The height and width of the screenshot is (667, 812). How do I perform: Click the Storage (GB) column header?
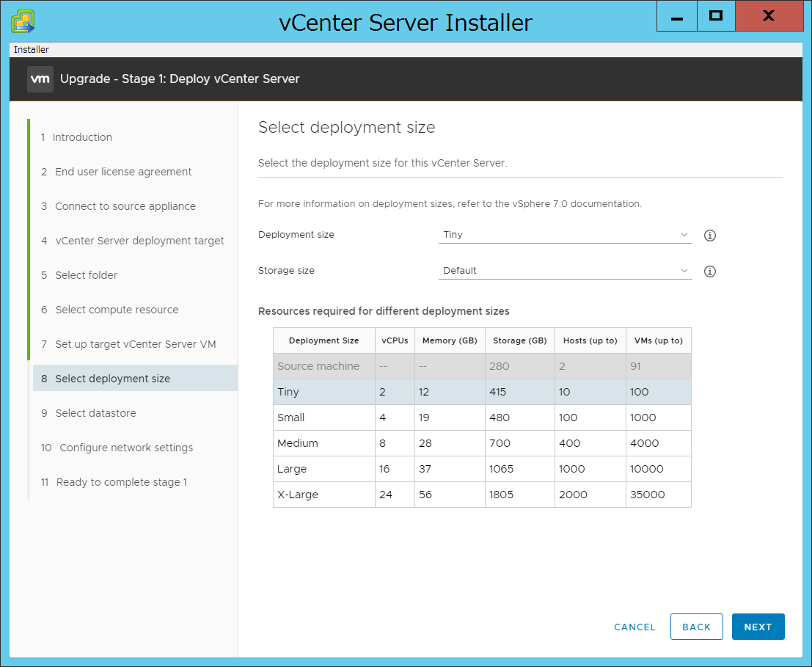520,340
